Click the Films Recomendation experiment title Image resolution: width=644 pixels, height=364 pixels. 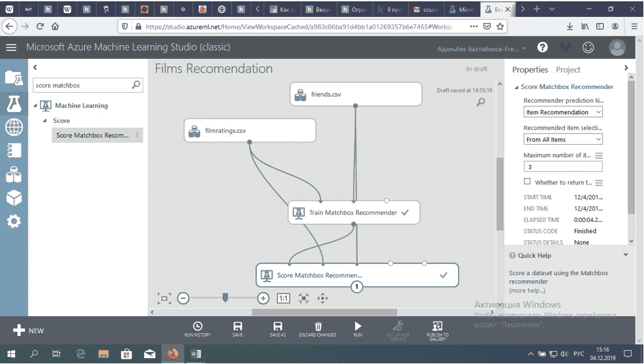click(x=214, y=69)
